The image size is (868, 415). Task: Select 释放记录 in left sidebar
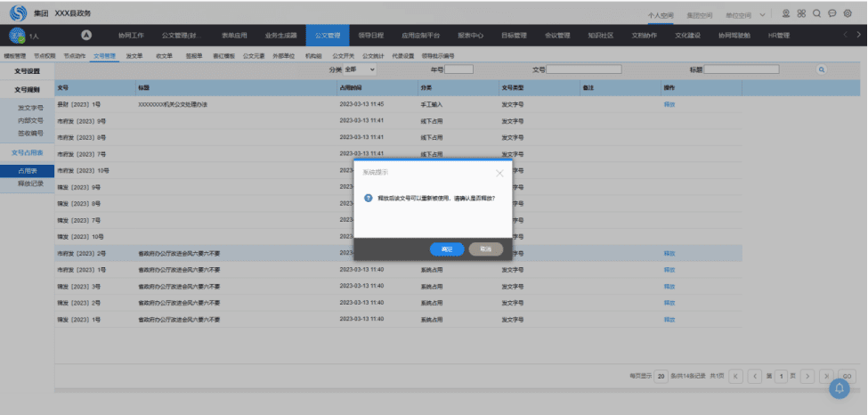[30, 183]
